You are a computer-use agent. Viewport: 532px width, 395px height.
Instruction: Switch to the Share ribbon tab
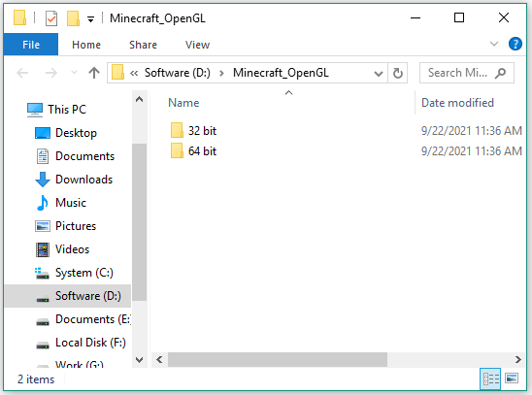[x=143, y=45]
